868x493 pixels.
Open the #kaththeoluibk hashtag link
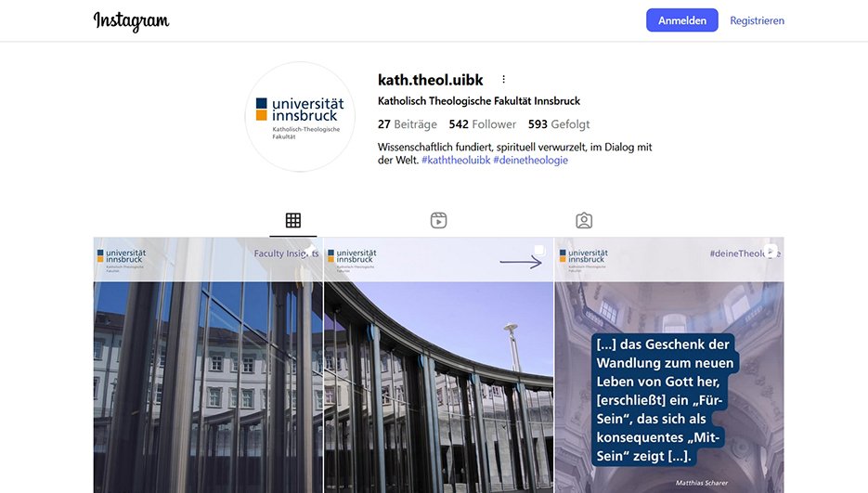(456, 160)
